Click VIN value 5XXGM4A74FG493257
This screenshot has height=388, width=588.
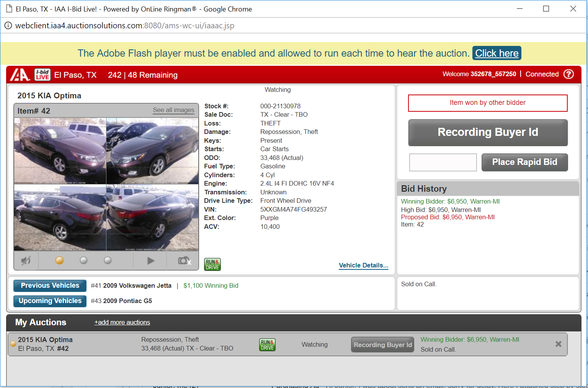[294, 209]
